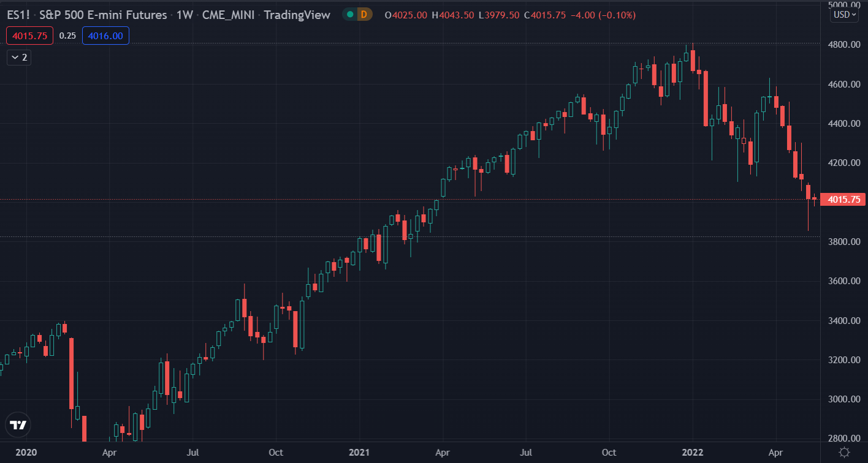The image size is (868, 463).
Task: Click the 4800.00 price axis label
Action: pos(843,45)
